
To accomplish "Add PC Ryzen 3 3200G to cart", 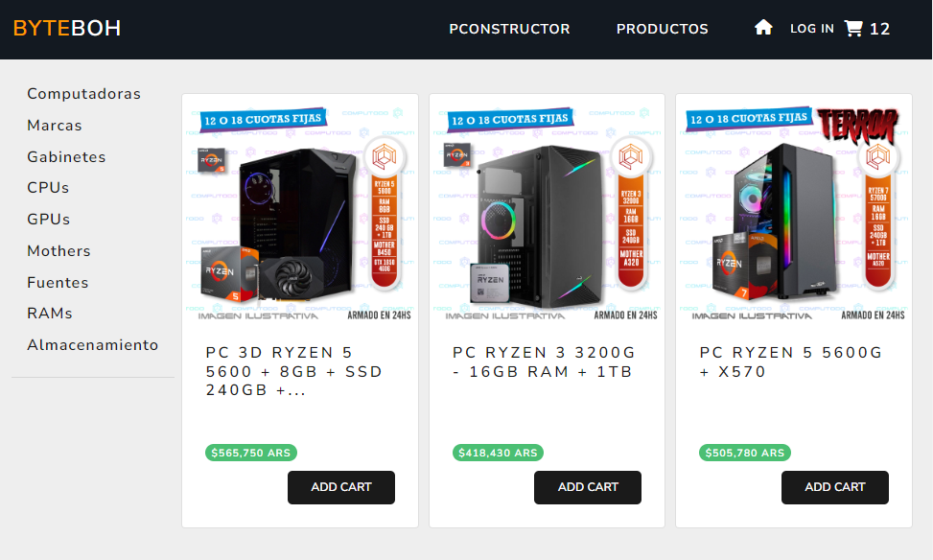I will (x=587, y=487).
